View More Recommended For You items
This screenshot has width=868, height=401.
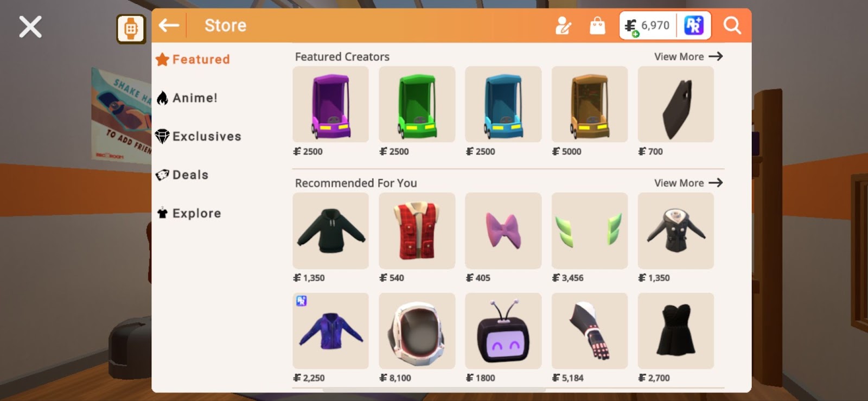tap(688, 183)
